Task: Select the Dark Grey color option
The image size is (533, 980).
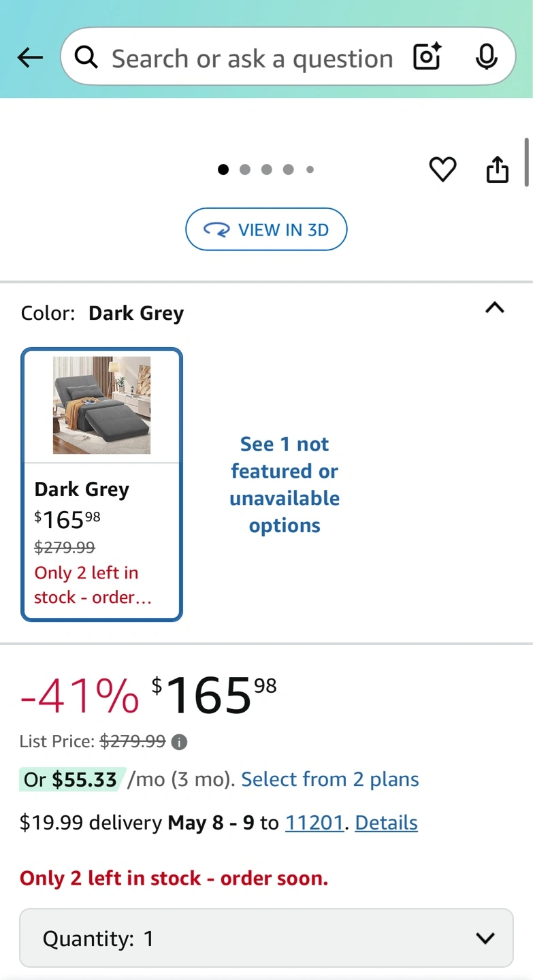Action: pyautogui.click(x=102, y=485)
